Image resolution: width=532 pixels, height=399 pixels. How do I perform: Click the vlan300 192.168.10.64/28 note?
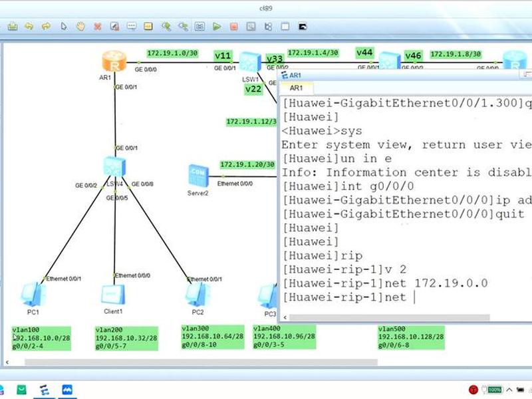click(213, 336)
